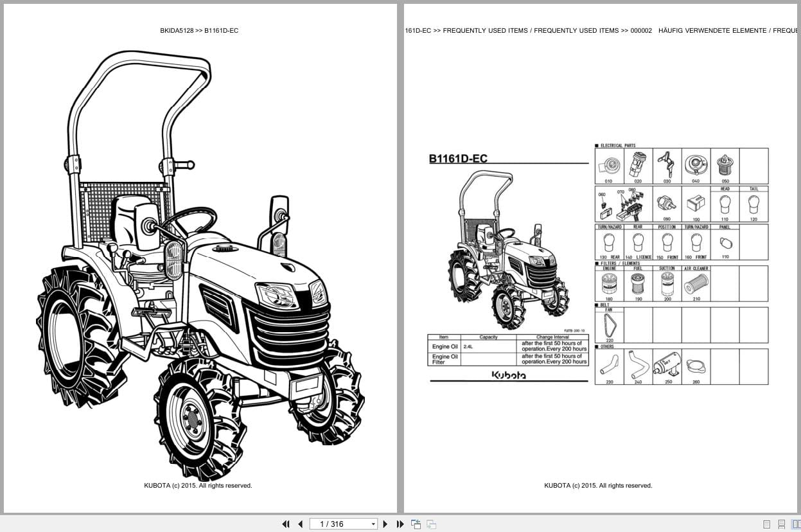This screenshot has width=801, height=532.
Task: Click the 'Change Interval' column header
Action: 552,337
